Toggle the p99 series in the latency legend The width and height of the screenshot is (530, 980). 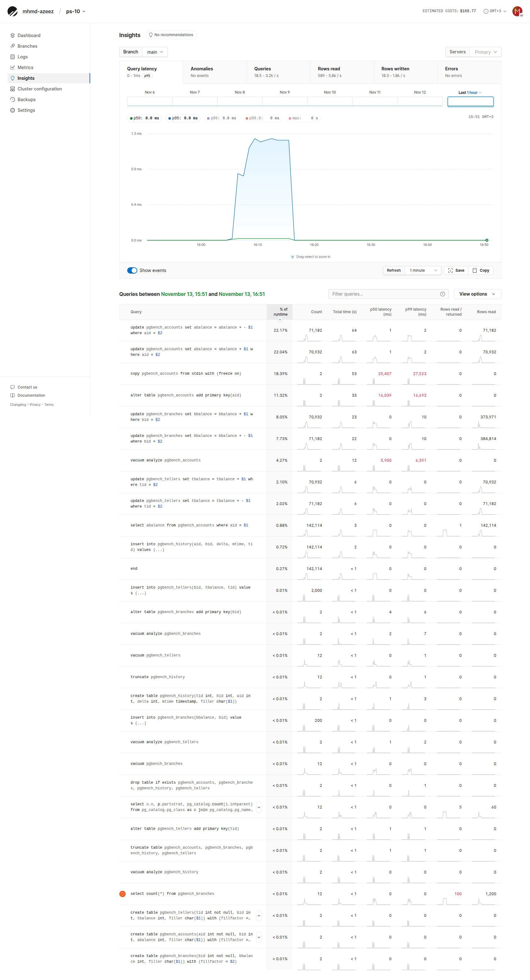point(221,118)
